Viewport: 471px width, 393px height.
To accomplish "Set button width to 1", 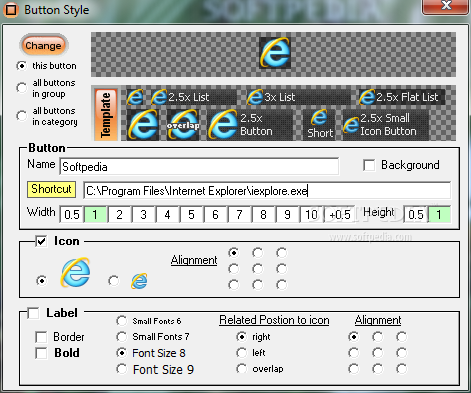I will [x=95, y=214].
